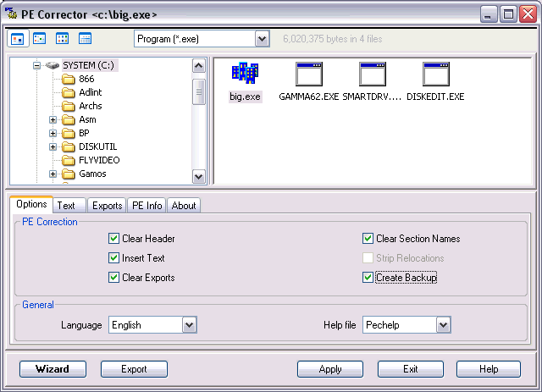
Task: Open the file type filter dropdown
Action: (x=262, y=39)
